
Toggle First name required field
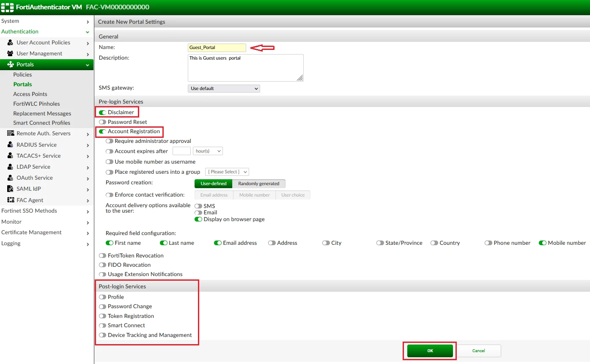[x=109, y=243]
